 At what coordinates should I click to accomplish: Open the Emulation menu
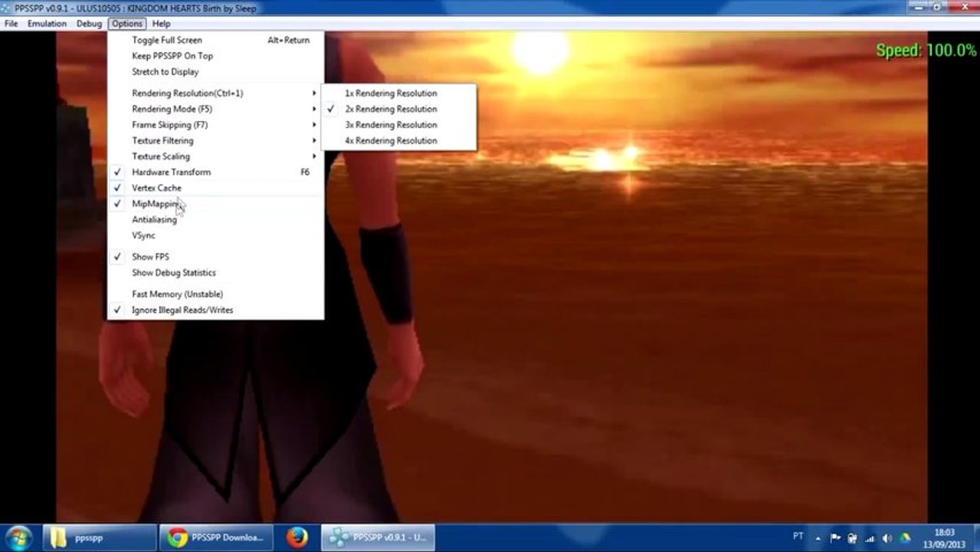tap(47, 24)
